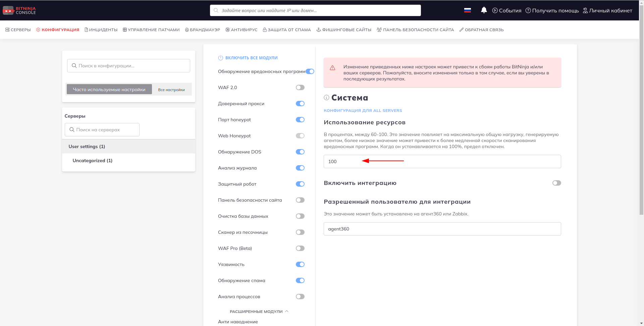Click the resource usage field with 100
This screenshot has width=644, height=326.
(442, 161)
